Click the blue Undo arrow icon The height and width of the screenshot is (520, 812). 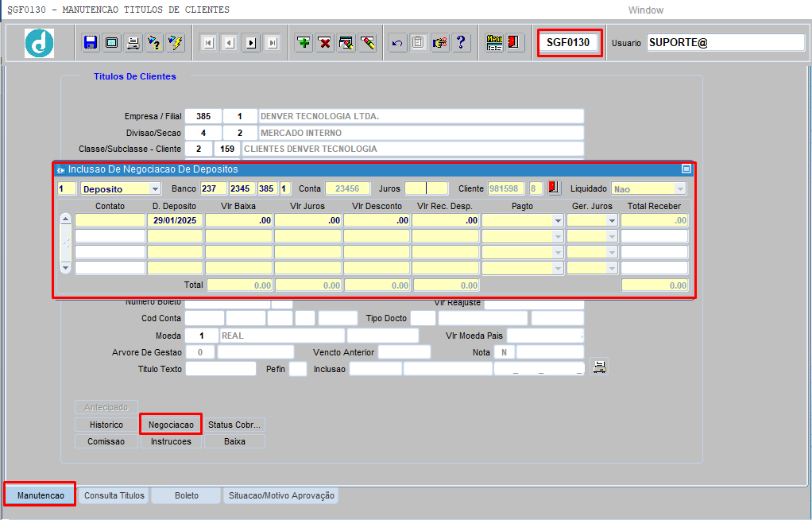[x=397, y=42]
